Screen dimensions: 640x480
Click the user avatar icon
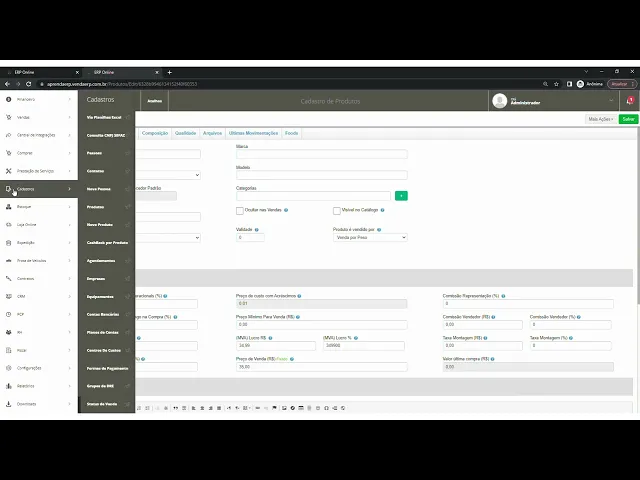click(500, 101)
